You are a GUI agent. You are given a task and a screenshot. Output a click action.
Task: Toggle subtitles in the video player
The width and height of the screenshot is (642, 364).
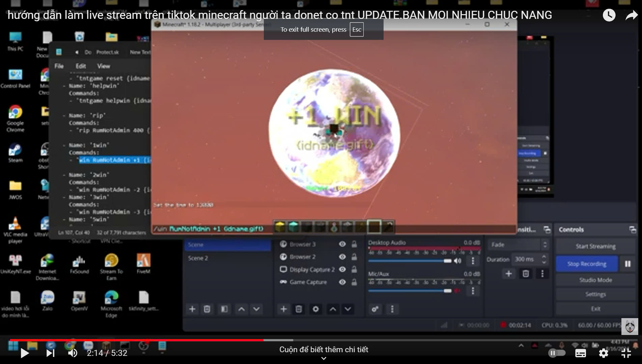coord(580,353)
